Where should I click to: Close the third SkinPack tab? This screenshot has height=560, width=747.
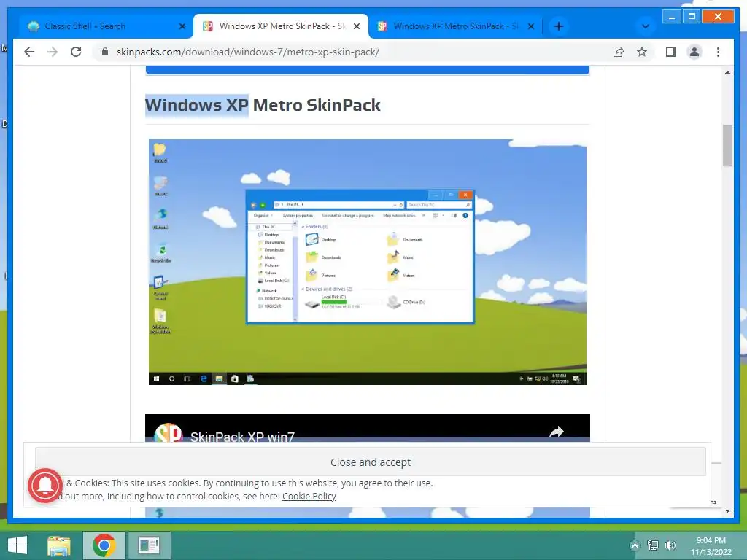pos(531,26)
